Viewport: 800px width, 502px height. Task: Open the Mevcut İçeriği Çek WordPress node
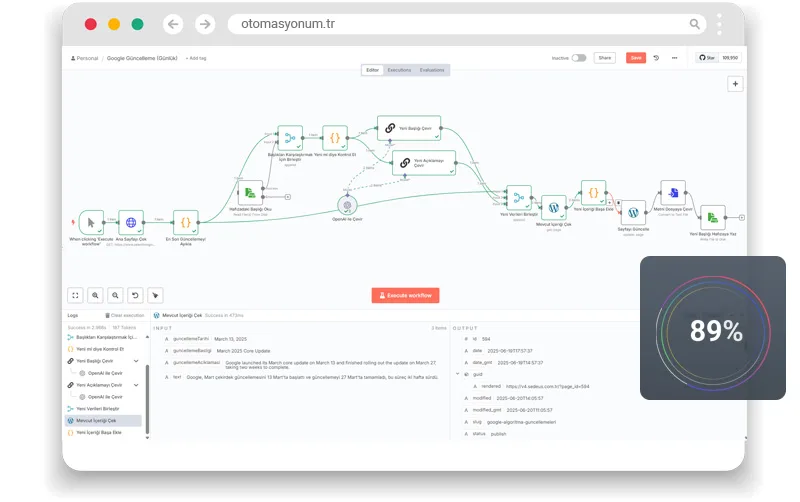pyautogui.click(x=554, y=208)
